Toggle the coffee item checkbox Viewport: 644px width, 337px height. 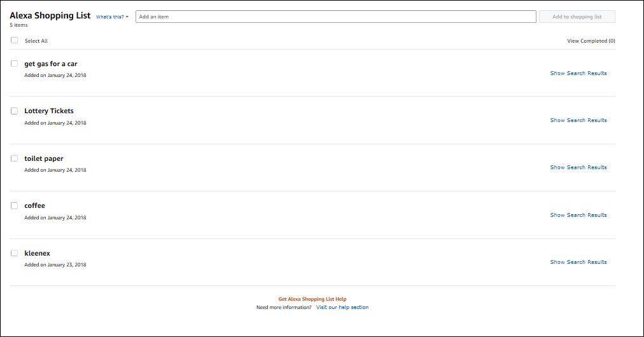pos(15,205)
